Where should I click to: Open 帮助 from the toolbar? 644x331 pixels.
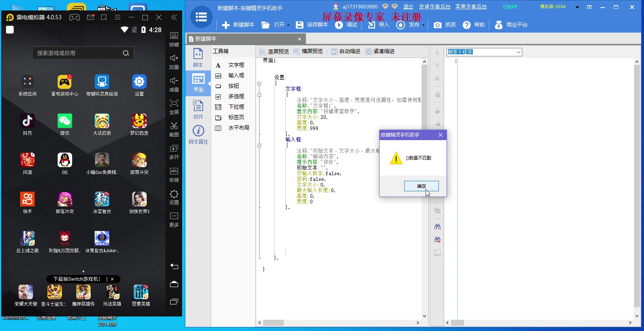tap(474, 25)
